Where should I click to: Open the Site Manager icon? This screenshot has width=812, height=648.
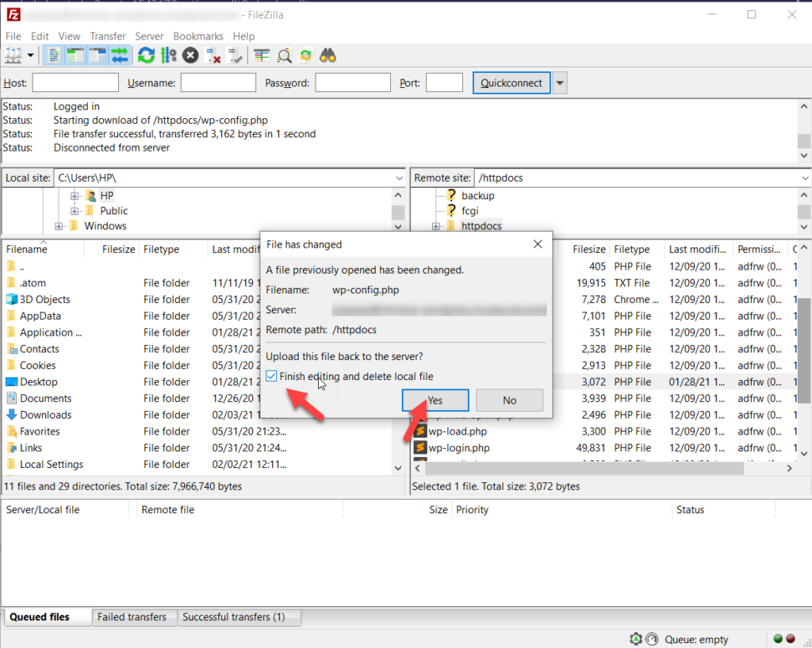coord(13,55)
